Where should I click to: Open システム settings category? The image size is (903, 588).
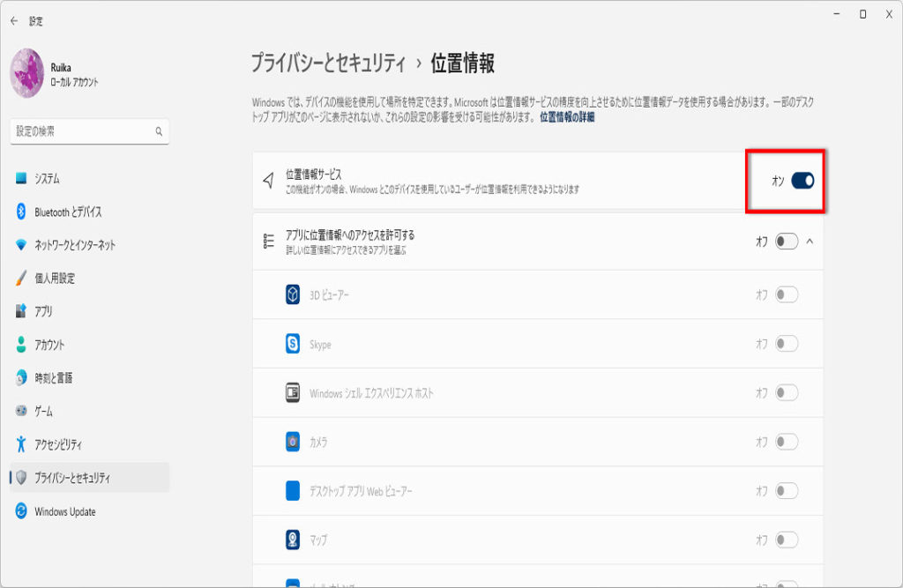(48, 179)
